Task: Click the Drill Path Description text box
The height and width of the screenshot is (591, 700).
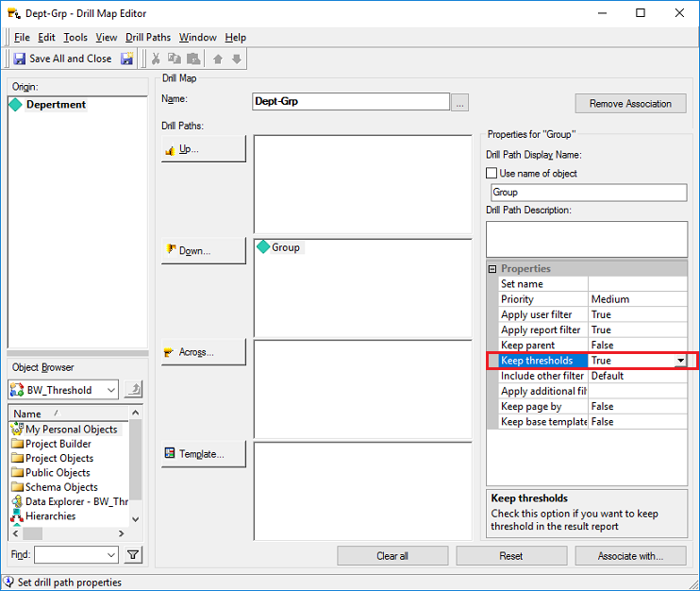Action: pyautogui.click(x=587, y=239)
